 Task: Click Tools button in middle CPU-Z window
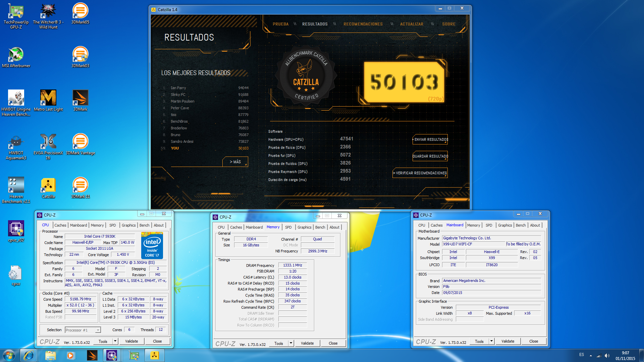click(279, 343)
